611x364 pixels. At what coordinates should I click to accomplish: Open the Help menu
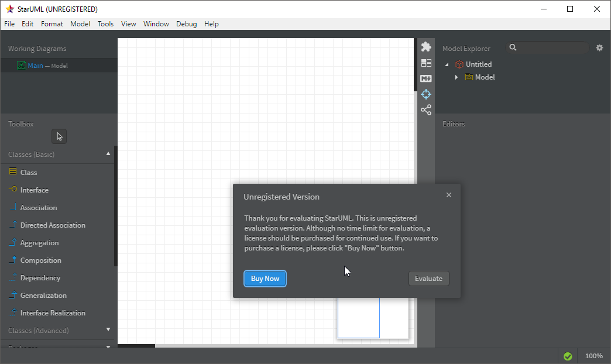pos(211,24)
